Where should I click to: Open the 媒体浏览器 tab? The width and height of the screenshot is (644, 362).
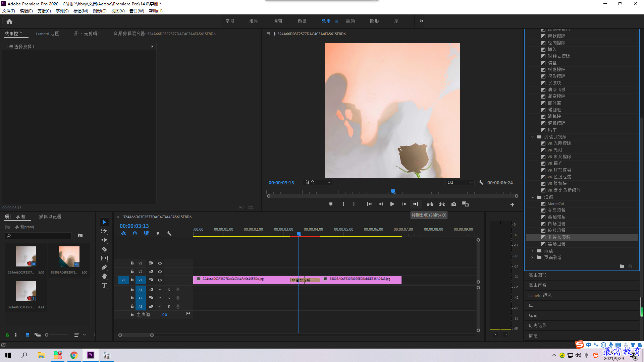50,217
